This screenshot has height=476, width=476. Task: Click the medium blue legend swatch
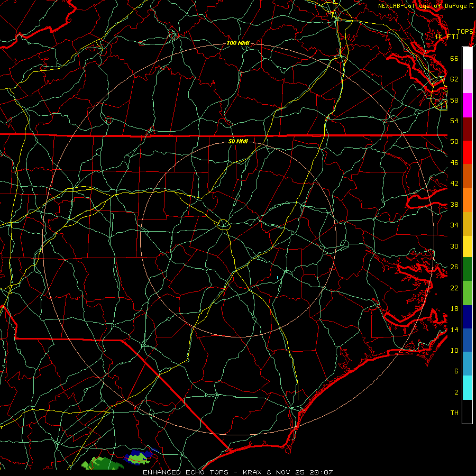467,340
